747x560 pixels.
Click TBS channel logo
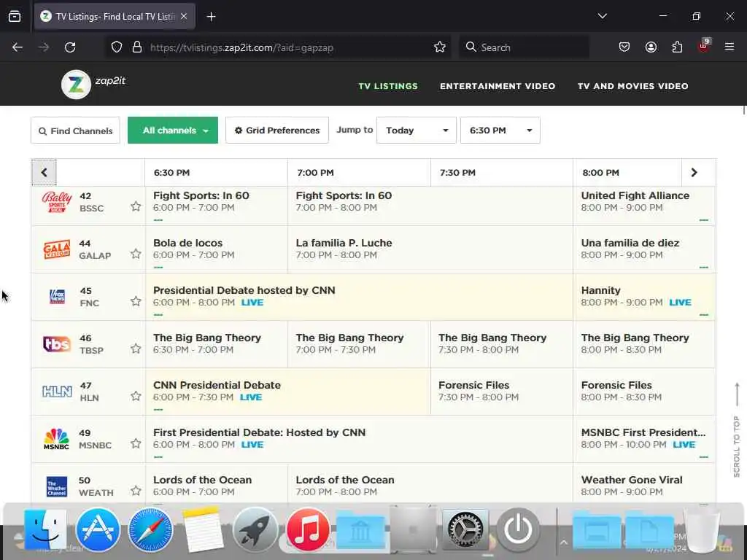point(57,344)
